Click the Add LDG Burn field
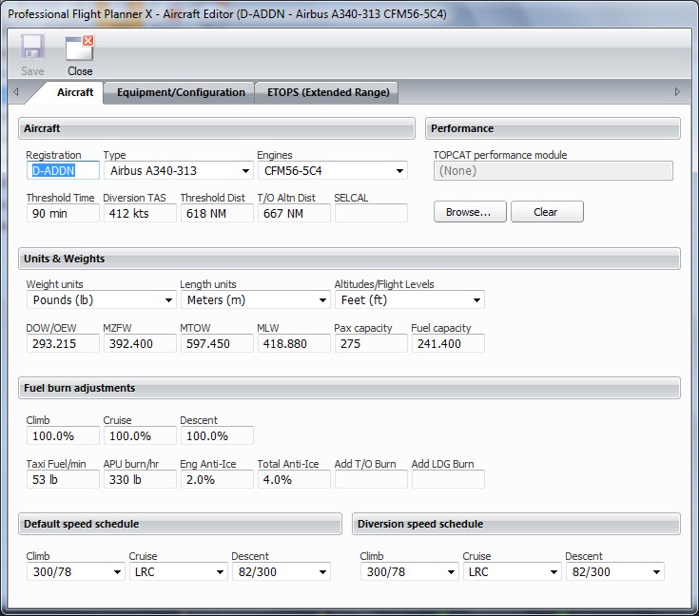This screenshot has width=699, height=616. pos(448,480)
